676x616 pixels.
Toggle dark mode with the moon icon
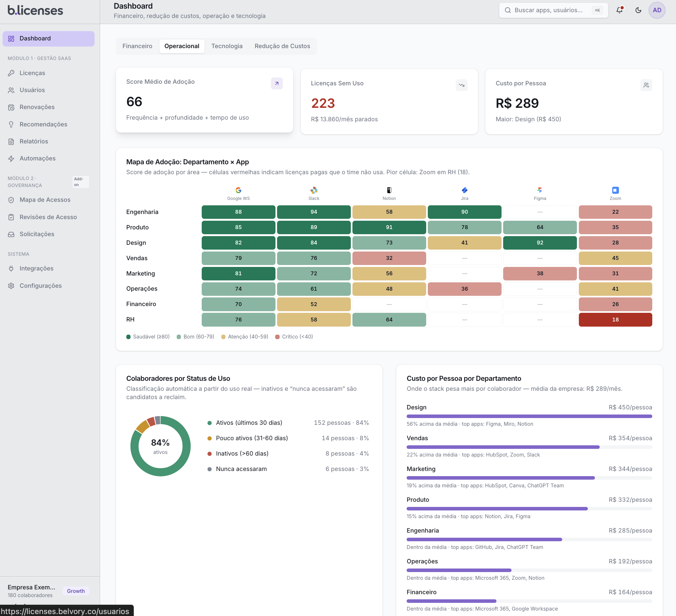638,10
